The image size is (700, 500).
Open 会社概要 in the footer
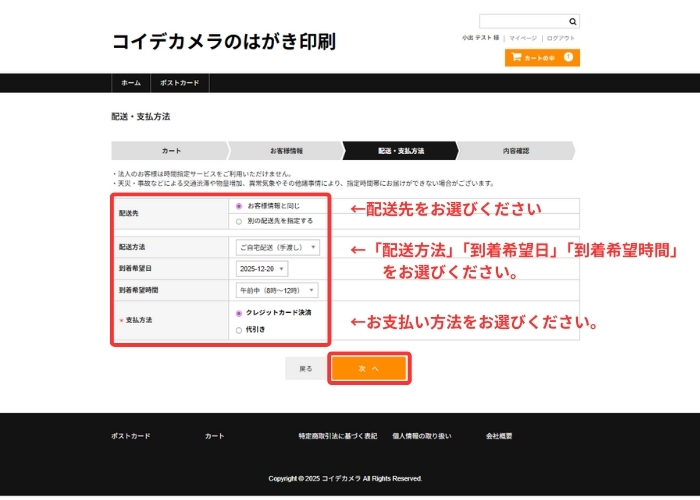[x=499, y=437]
